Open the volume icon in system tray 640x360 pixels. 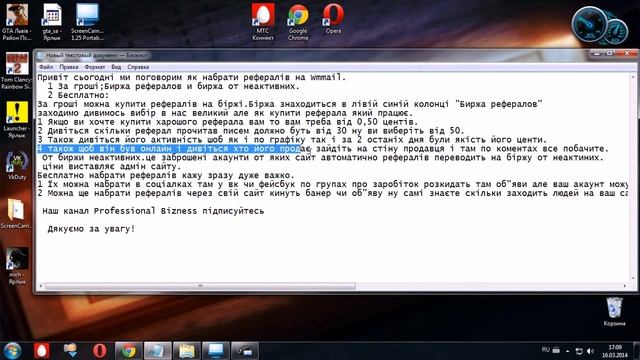click(x=590, y=351)
